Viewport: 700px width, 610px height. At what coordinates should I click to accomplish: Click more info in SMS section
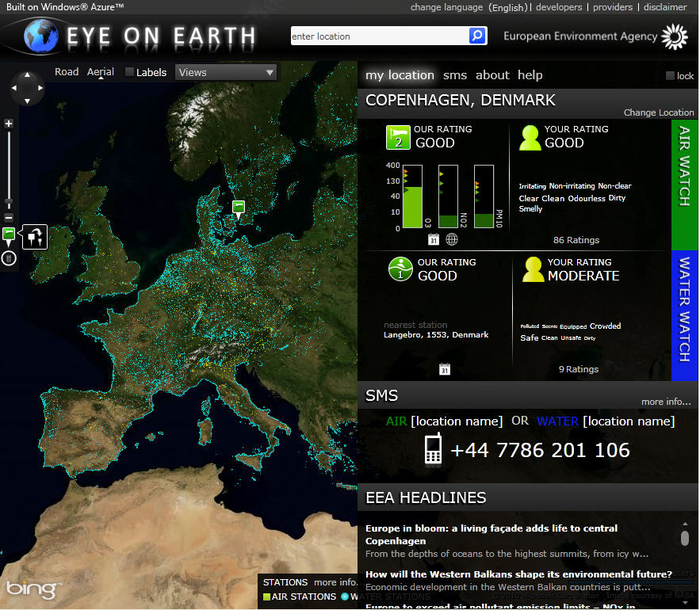coord(666,402)
